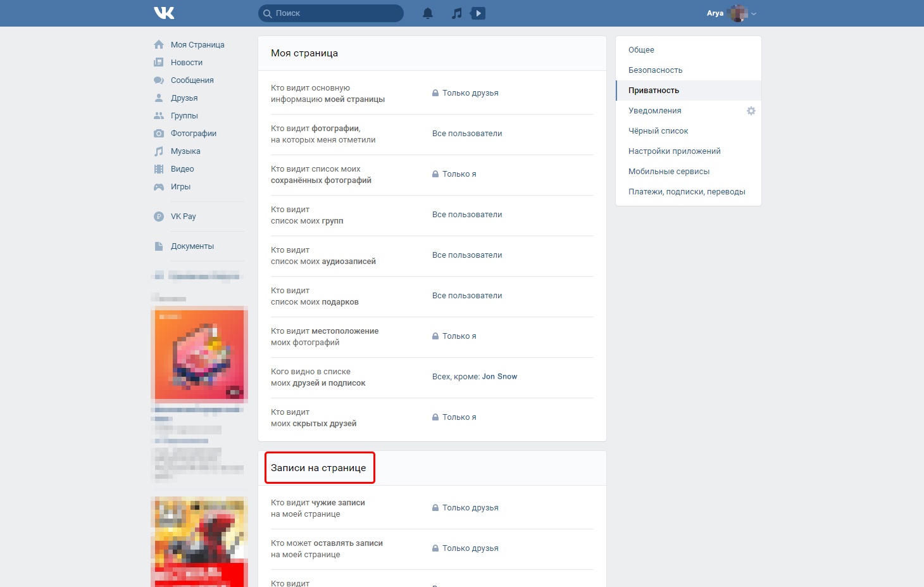Screen dimensions: 924x587
Task: Change main page info privacy Только друзья
Action: click(470, 93)
